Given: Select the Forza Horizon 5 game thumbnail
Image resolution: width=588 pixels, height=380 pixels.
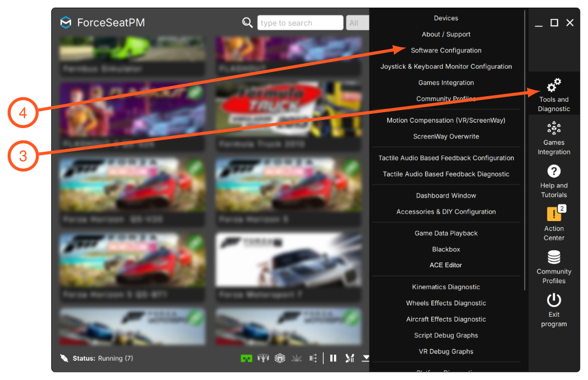Looking at the screenshot, I should point(288,191).
